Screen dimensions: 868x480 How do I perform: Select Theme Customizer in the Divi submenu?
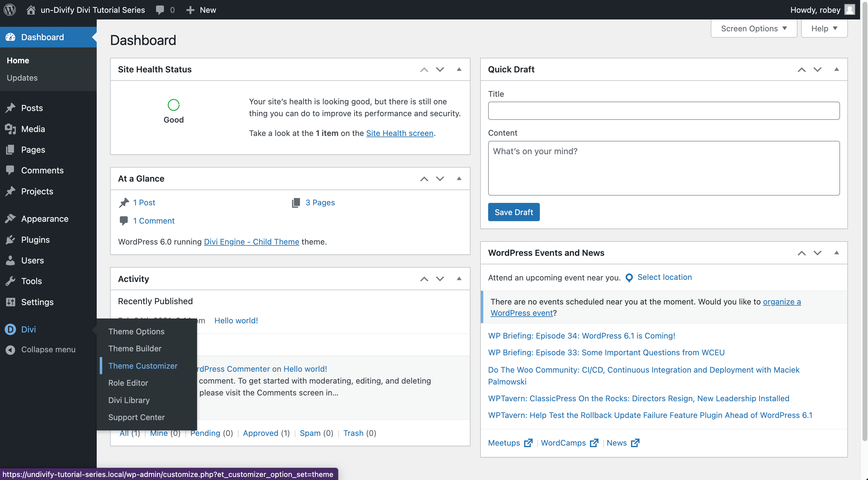coord(143,366)
